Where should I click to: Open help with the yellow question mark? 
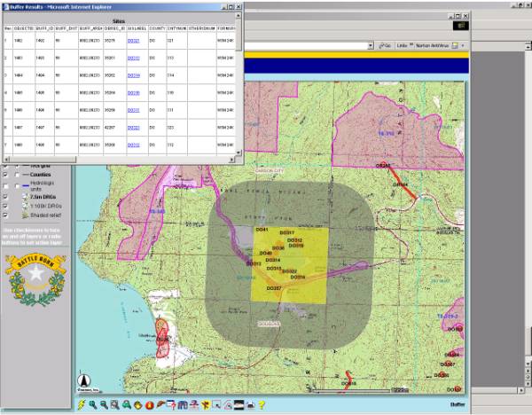[x=262, y=404]
